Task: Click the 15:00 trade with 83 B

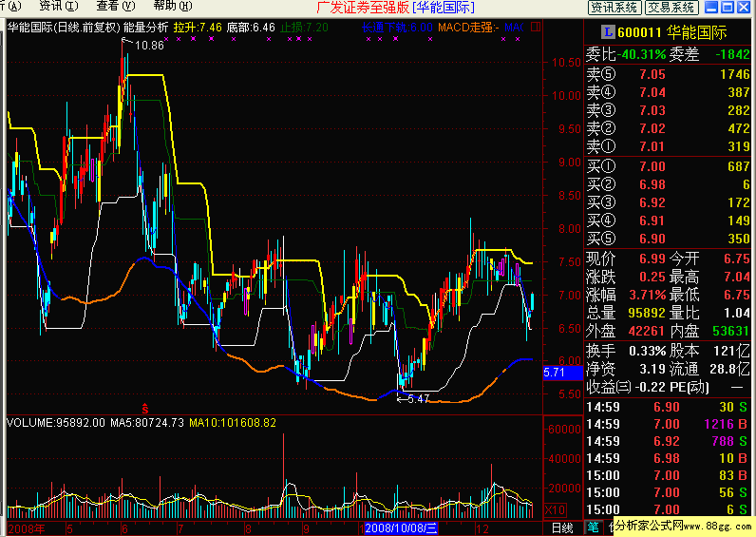Action: (668, 475)
